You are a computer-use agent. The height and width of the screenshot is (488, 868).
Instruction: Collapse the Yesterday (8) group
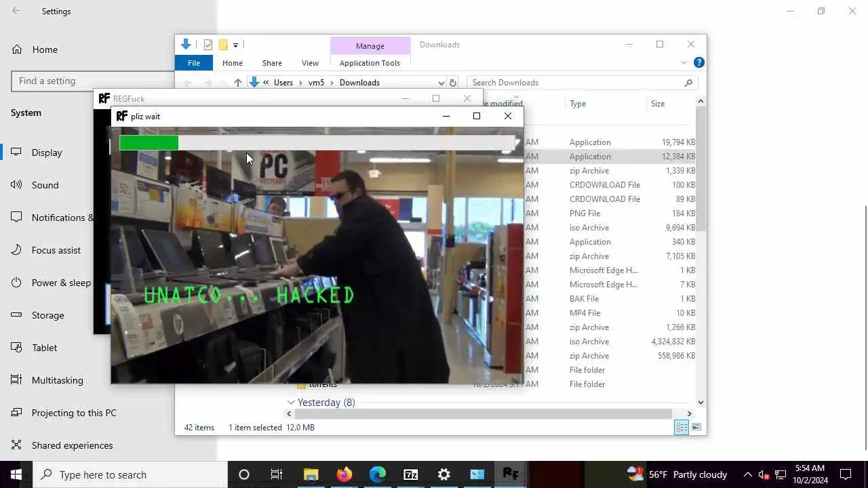pos(291,403)
